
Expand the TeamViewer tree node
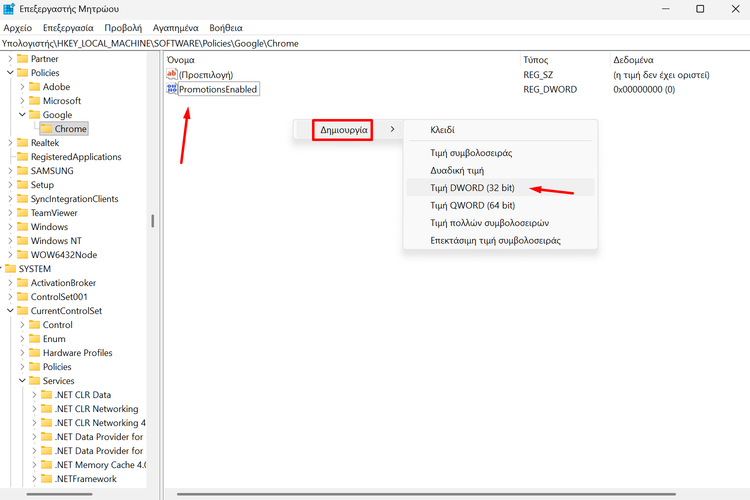click(x=10, y=212)
